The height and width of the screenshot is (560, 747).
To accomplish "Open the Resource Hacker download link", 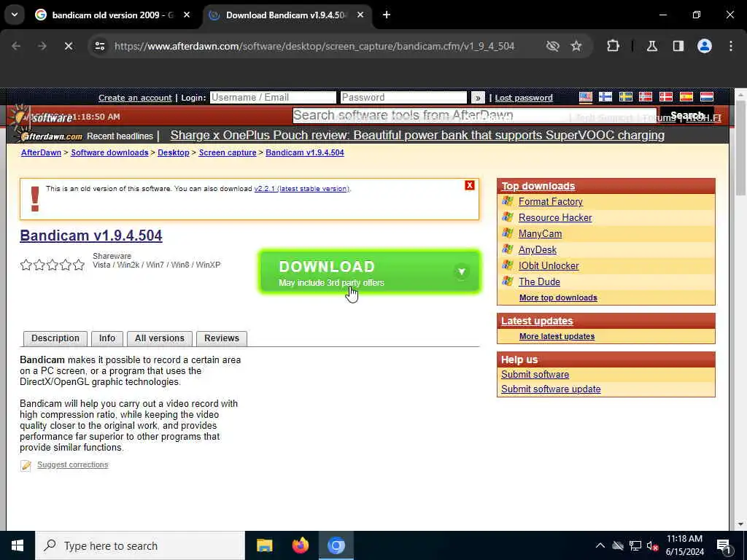I will 555,217.
